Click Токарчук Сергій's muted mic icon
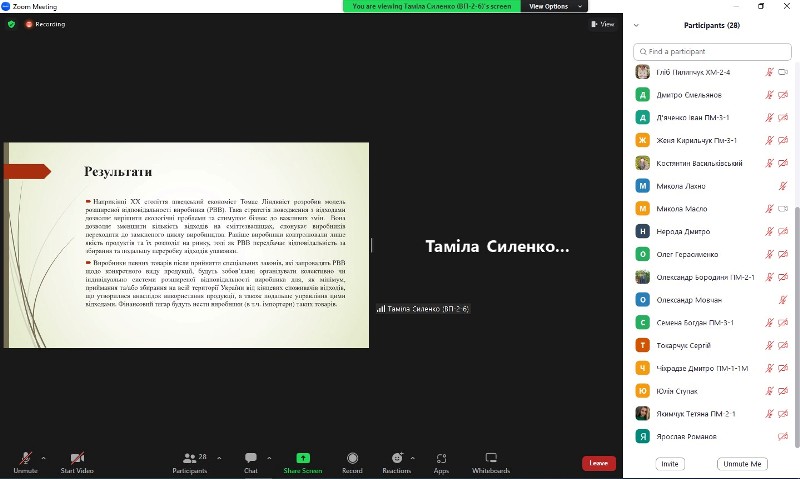Image resolution: width=800 pixels, height=479 pixels. coord(769,345)
